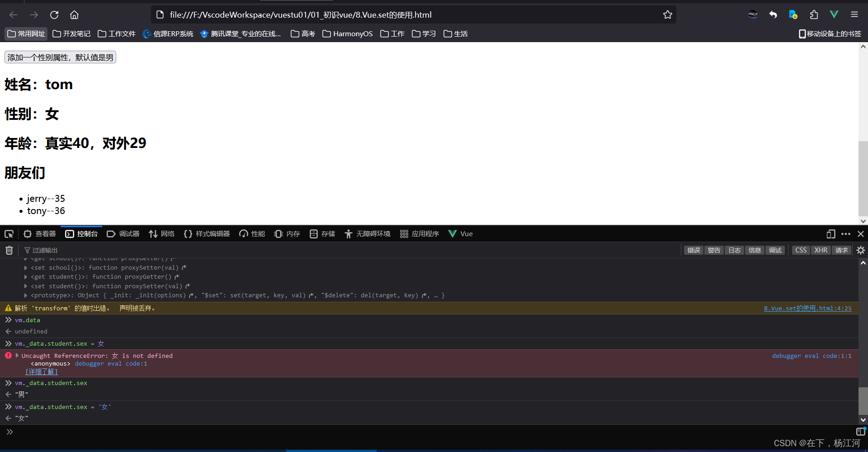Toggle the 日志 filter in console
868x452 pixels.
pos(735,250)
